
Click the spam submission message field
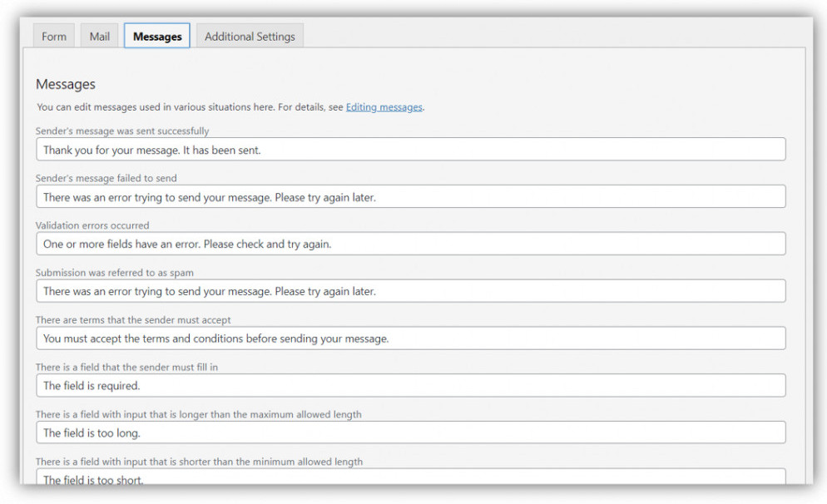tap(411, 291)
